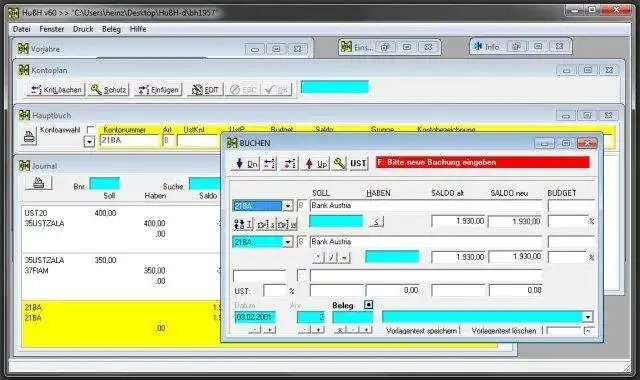Click the EDIT button in Kontoplan
The image size is (640, 380).
(205, 90)
